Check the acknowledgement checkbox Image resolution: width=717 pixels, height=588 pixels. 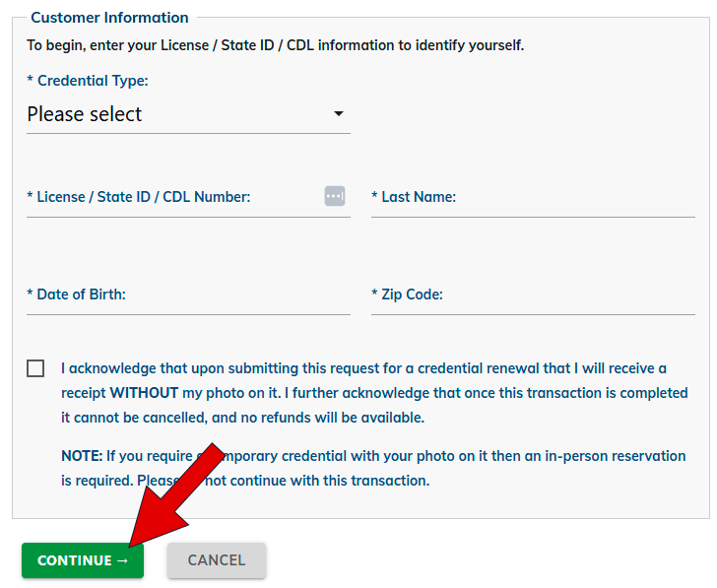click(35, 368)
